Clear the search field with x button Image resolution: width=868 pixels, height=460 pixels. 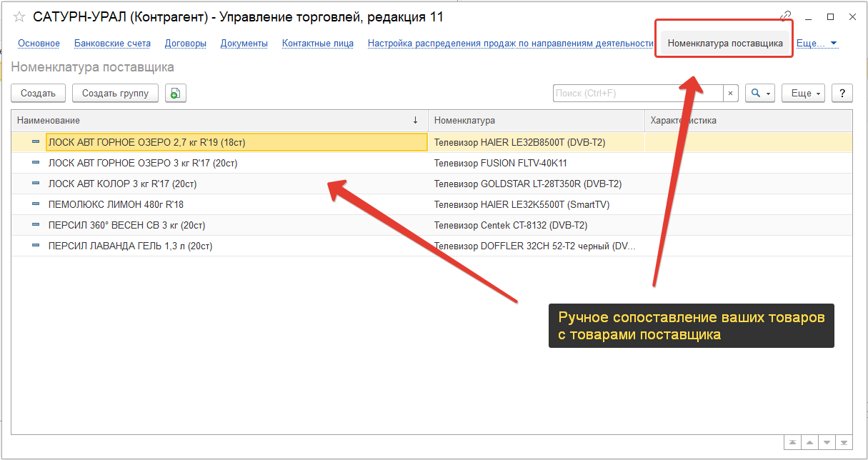click(731, 93)
